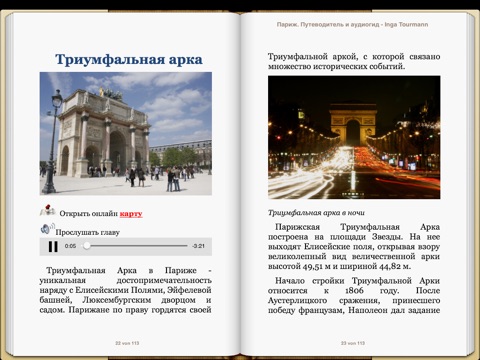
Task: Tap the night Arc de Triomphe photo
Action: [354, 137]
